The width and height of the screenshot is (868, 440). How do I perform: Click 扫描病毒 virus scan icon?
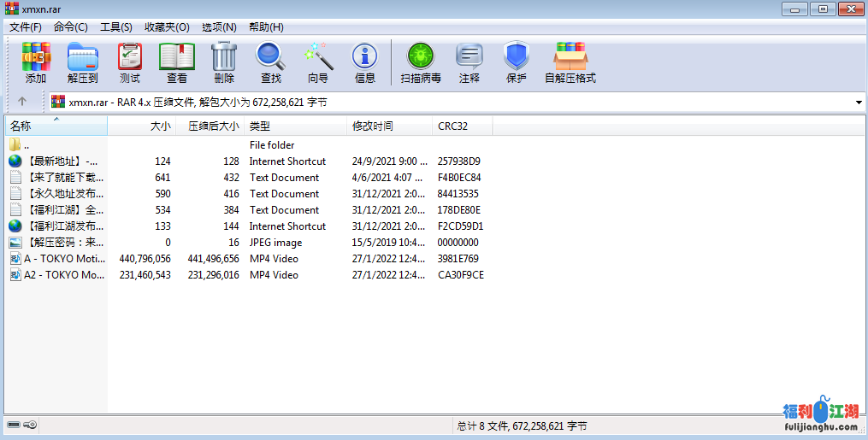421,57
